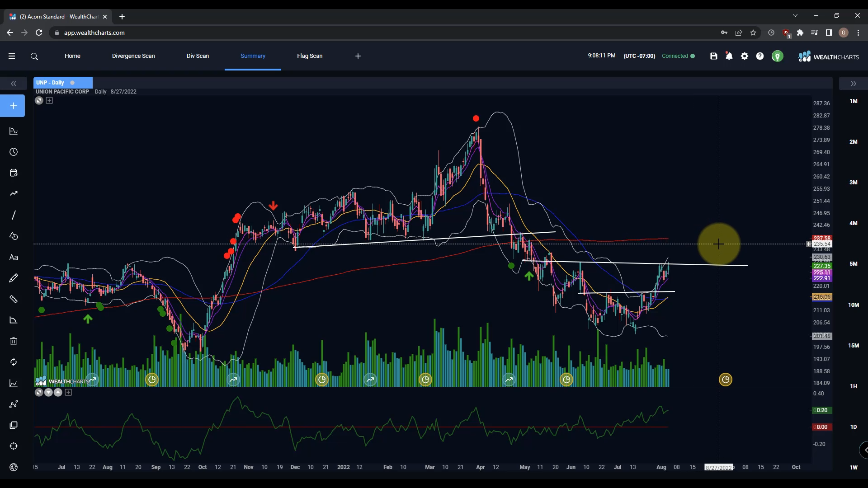Viewport: 868px width, 488px height.
Task: Add a new workspace tab with plus
Action: [x=358, y=56]
